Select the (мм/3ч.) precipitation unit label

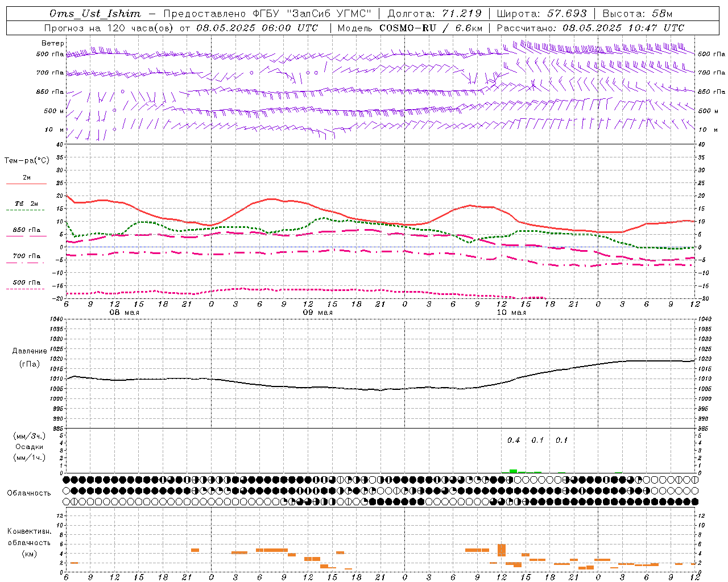(30, 436)
